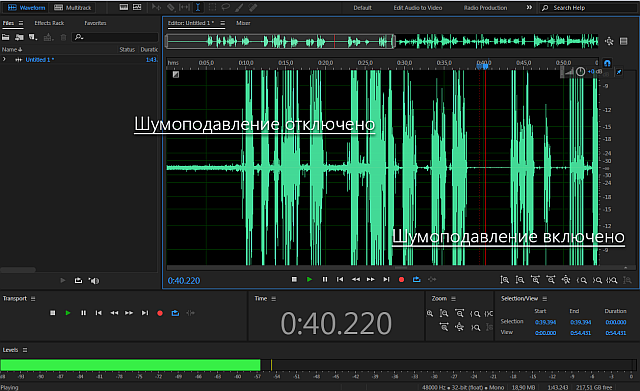Click Zoom In at In Point icon

pos(582,280)
